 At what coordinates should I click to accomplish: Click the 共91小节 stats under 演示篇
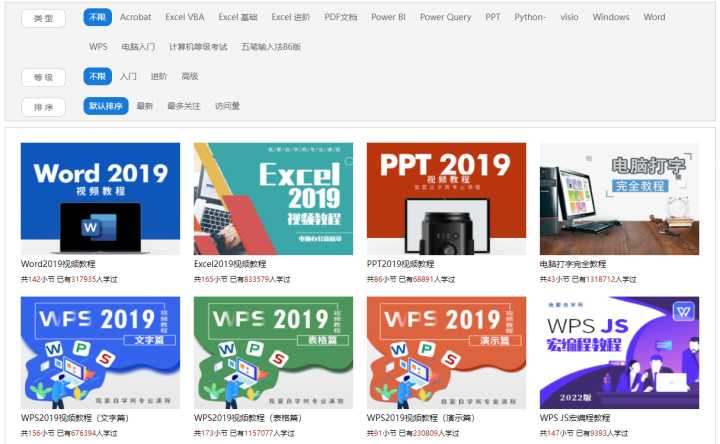coord(413,433)
